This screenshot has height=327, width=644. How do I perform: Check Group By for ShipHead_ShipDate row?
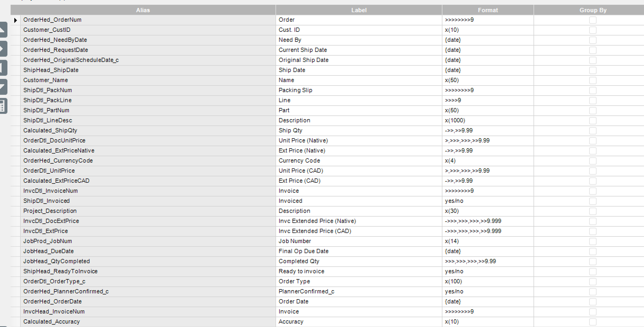click(x=593, y=70)
